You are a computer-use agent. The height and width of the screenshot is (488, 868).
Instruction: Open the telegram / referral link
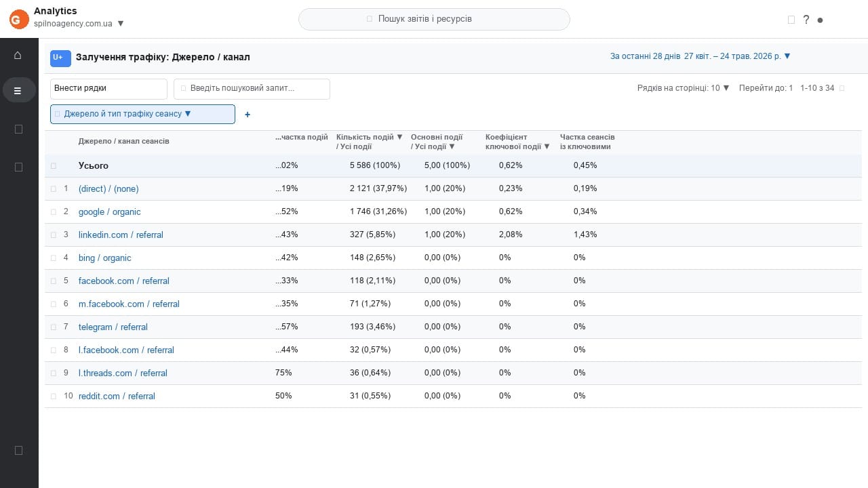click(113, 327)
